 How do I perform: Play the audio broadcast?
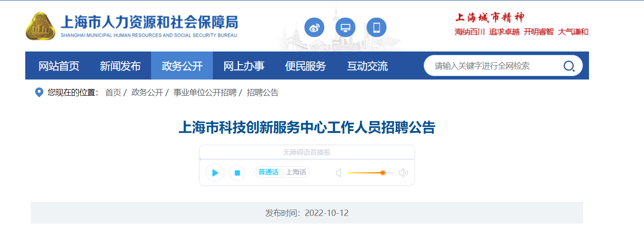pos(215,173)
